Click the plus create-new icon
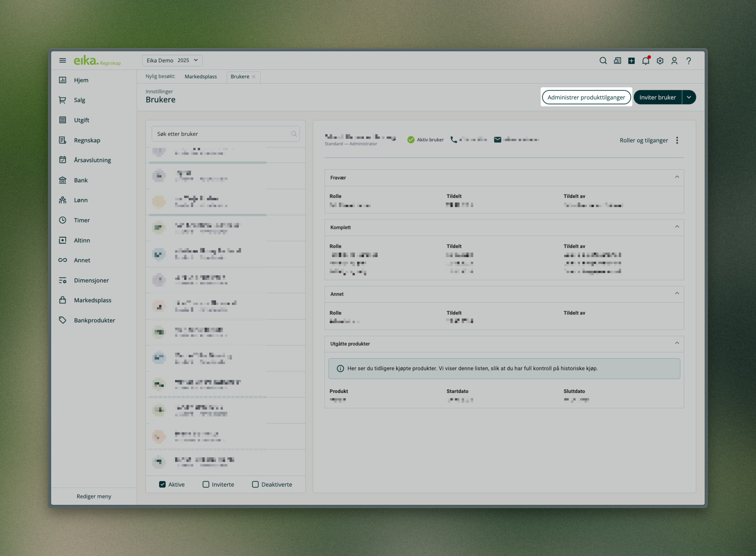756x556 pixels. pos(631,61)
